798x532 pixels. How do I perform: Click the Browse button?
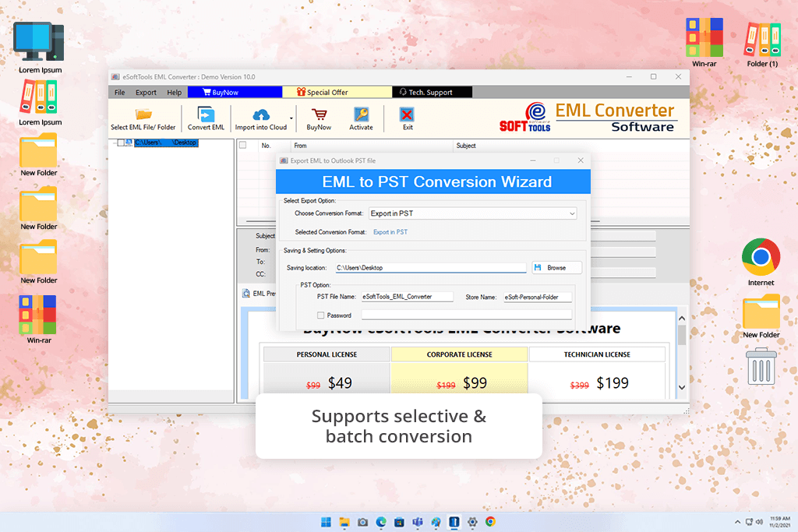click(556, 267)
